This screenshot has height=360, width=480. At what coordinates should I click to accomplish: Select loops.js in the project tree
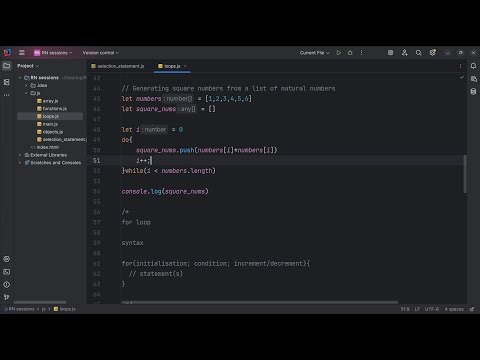click(50, 116)
